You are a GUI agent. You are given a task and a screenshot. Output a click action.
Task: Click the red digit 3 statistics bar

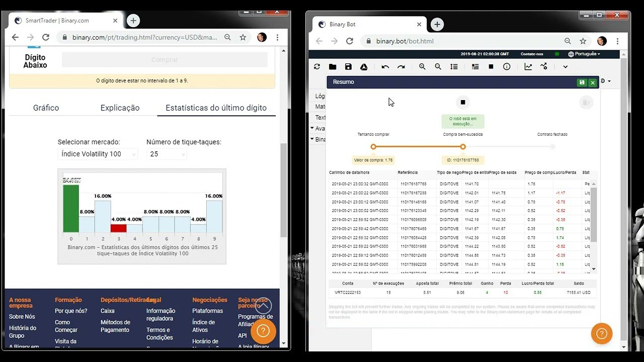(119, 228)
